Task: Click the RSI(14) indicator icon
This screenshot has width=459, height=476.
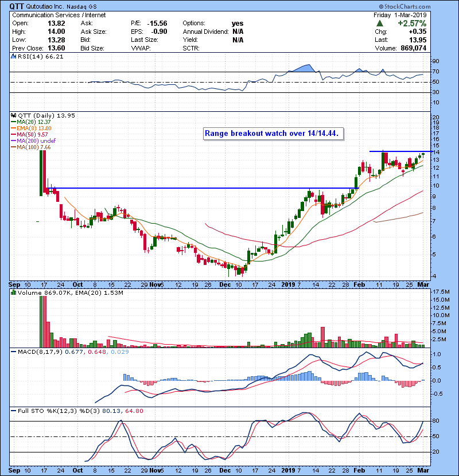Action: pyautogui.click(x=13, y=56)
